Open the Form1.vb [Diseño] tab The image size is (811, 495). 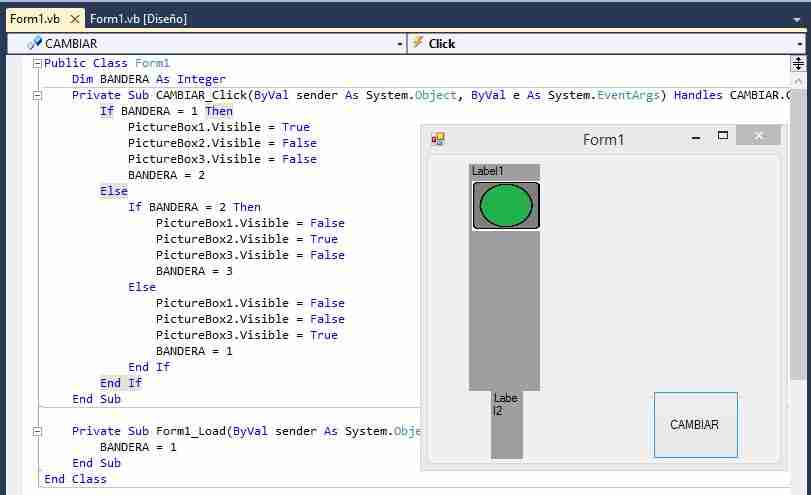[138, 19]
